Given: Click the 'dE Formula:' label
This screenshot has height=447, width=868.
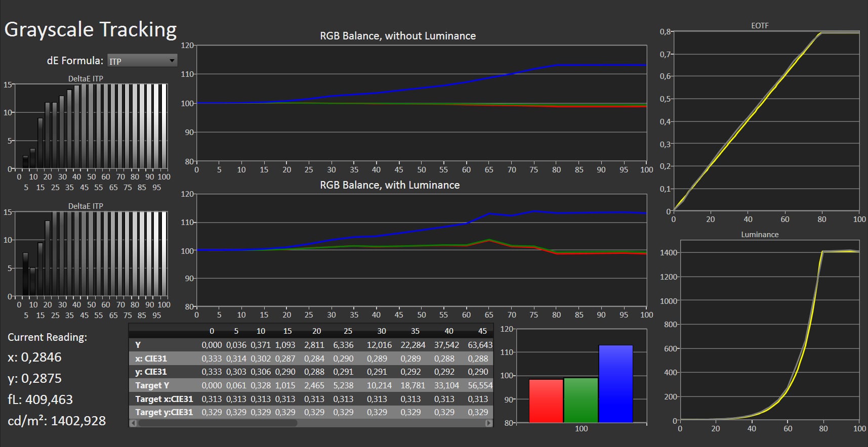Looking at the screenshot, I should [75, 61].
